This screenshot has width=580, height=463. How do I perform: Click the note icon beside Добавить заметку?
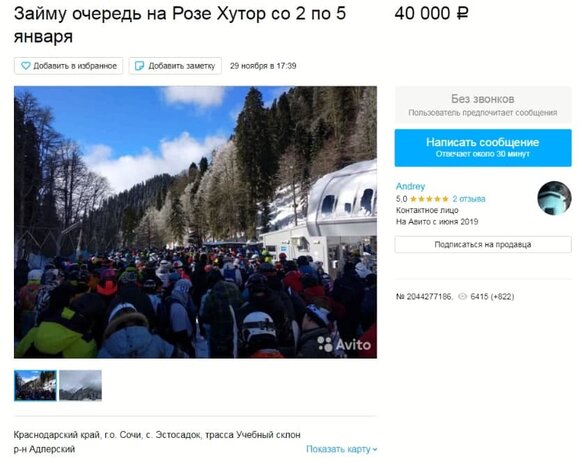(x=139, y=66)
